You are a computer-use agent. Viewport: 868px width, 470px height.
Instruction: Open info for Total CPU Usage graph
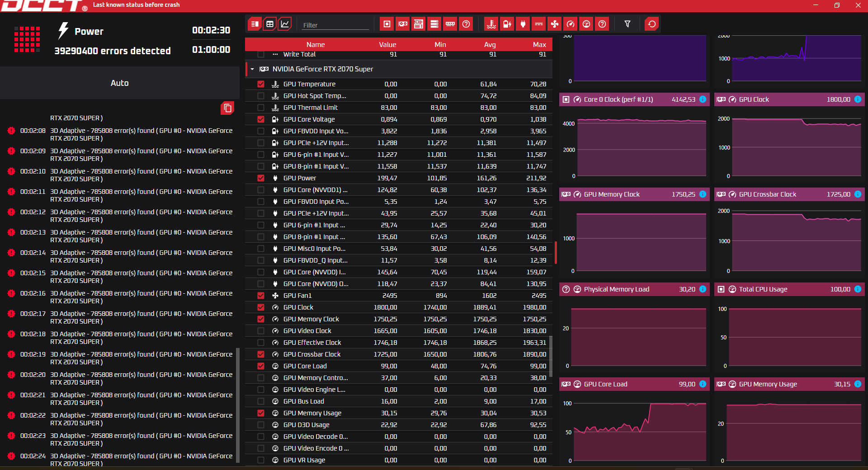858,289
